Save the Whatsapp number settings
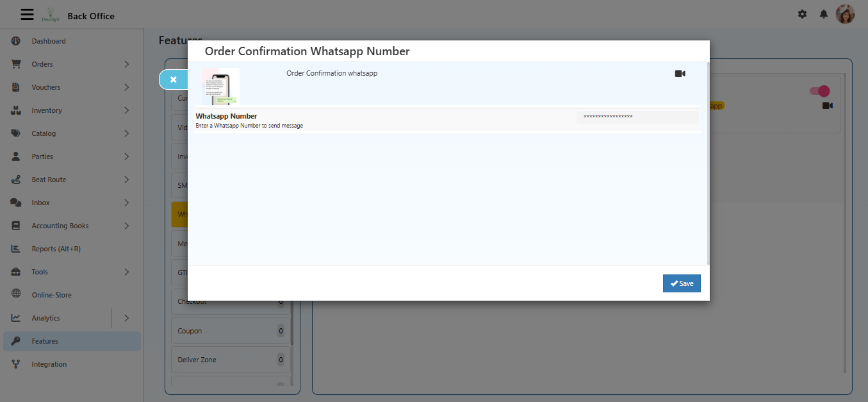868x402 pixels. tap(682, 283)
